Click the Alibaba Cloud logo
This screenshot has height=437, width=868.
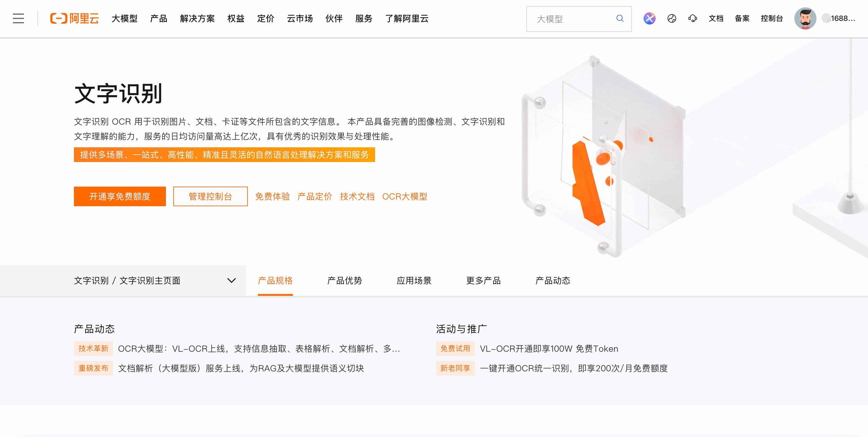(x=75, y=18)
